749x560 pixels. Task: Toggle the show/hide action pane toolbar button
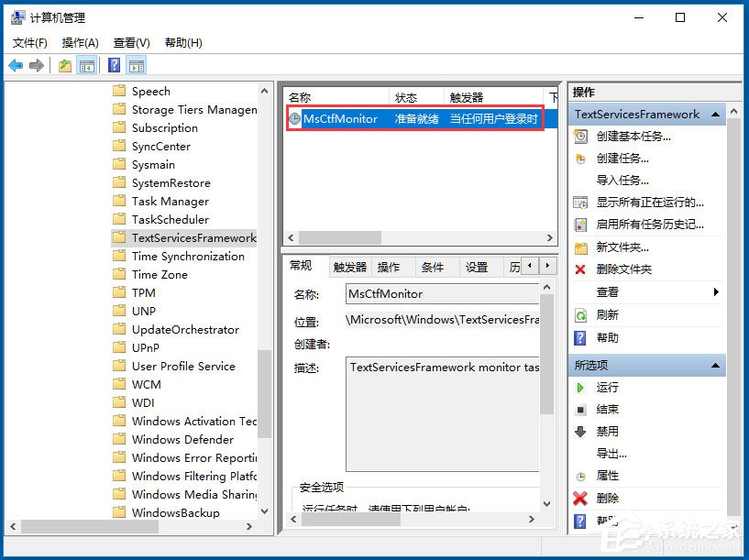136,65
